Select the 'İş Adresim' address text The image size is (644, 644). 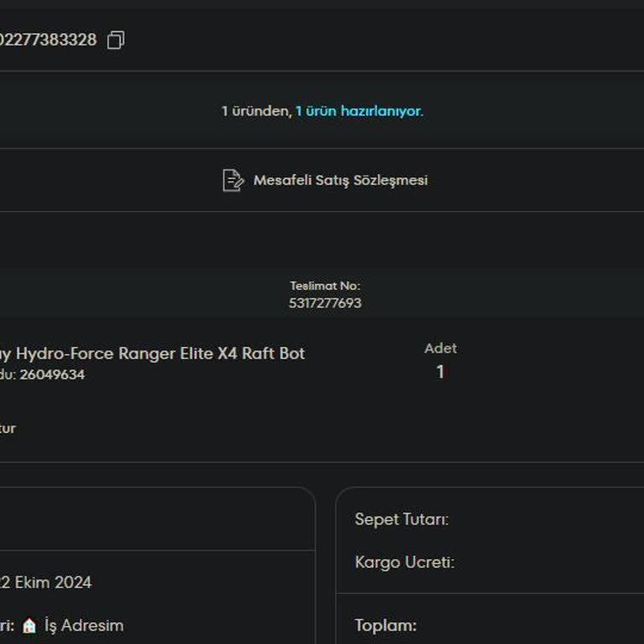[x=84, y=626]
